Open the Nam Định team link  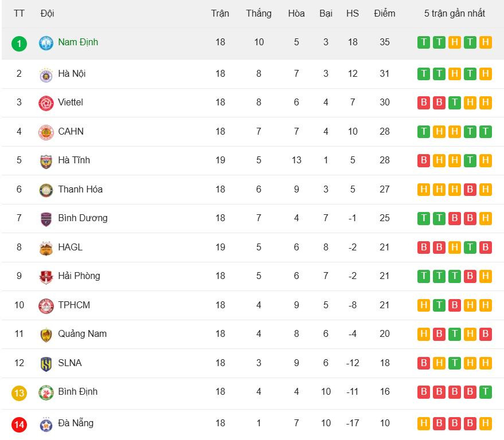pyautogui.click(x=78, y=42)
